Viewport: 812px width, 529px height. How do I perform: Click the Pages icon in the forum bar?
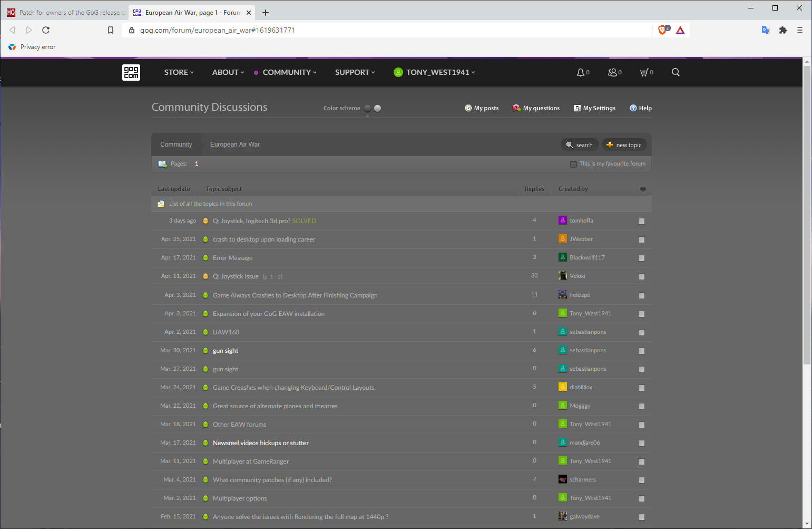[x=162, y=164]
